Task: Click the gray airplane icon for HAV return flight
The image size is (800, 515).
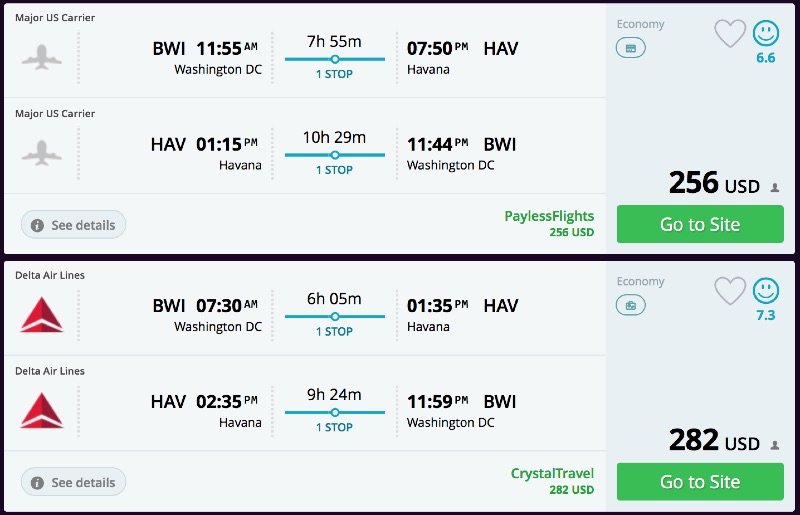Action: click(42, 153)
